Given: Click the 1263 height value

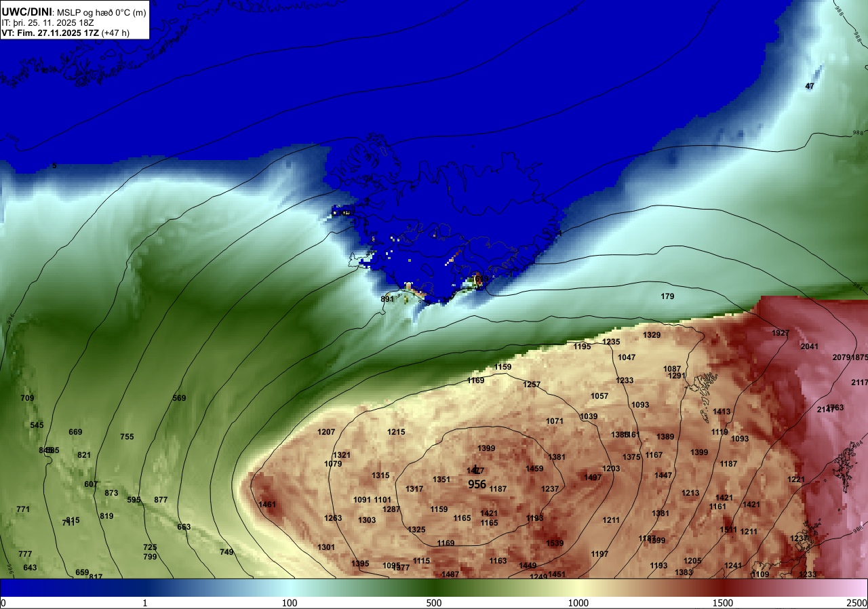Looking at the screenshot, I should tap(333, 518).
